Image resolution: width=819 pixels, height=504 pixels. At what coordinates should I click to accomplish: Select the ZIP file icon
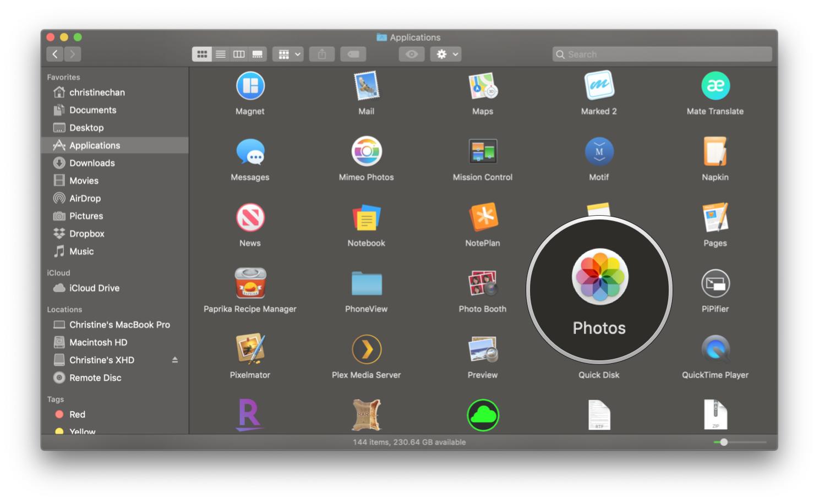click(715, 415)
